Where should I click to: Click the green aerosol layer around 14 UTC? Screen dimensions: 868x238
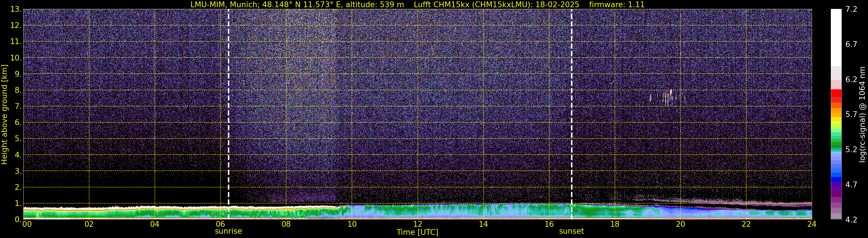(483, 211)
